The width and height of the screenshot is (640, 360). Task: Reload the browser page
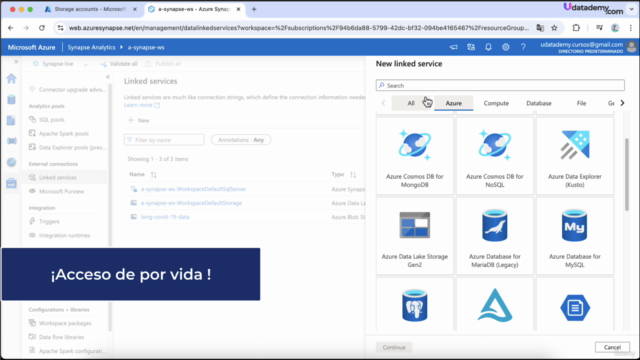(42, 28)
